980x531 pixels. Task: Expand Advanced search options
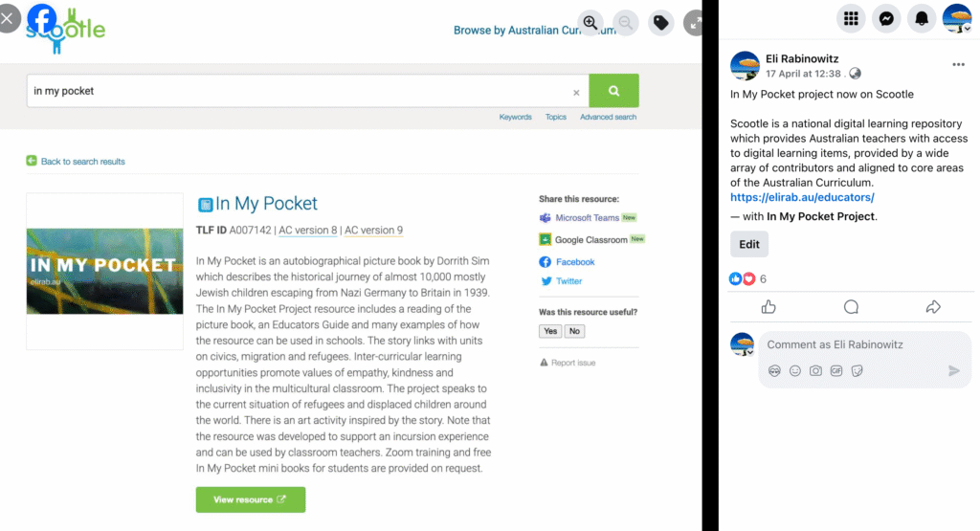pyautogui.click(x=608, y=117)
